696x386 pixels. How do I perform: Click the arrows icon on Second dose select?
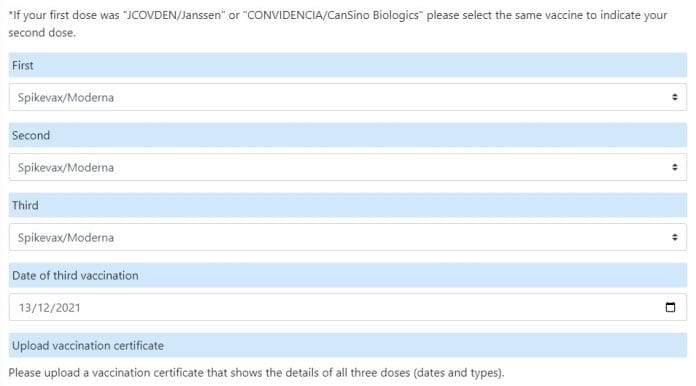(675, 167)
